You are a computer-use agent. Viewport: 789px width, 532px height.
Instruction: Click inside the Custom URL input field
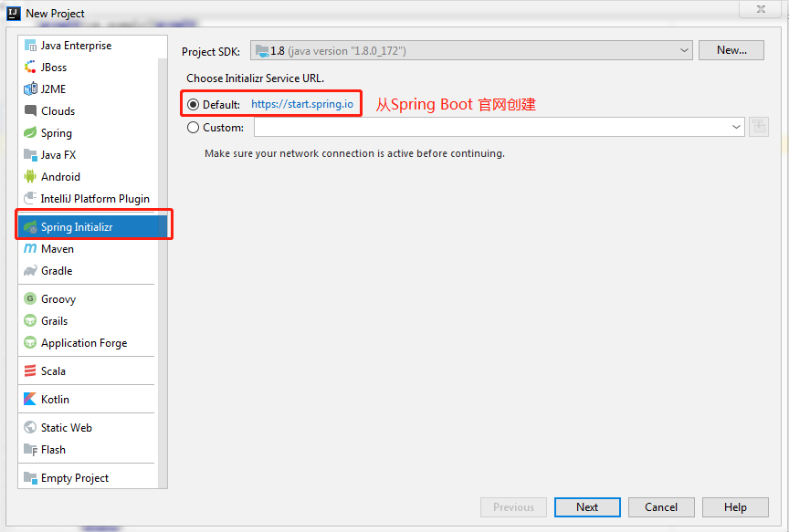click(x=492, y=127)
